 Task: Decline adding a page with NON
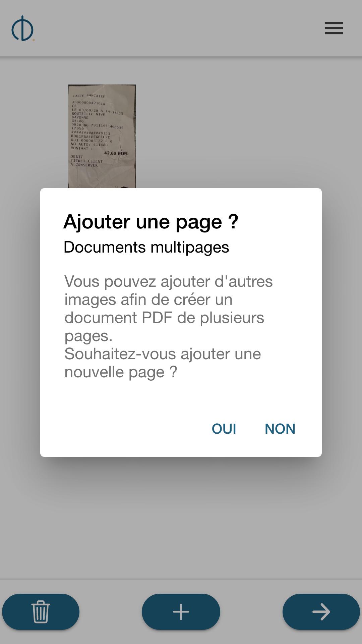pos(280,429)
